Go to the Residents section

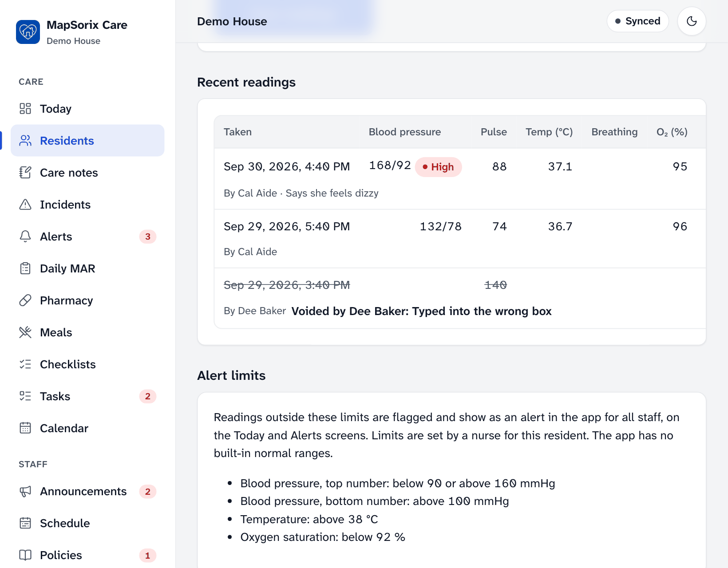[x=87, y=141]
